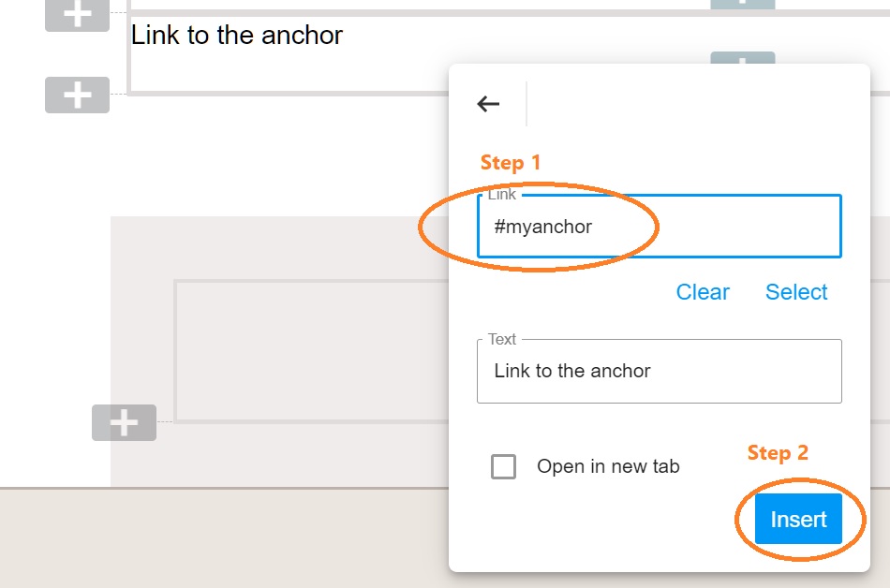Enable the Open in new tab checkbox
Viewport: 890px width, 588px height.
(503, 466)
